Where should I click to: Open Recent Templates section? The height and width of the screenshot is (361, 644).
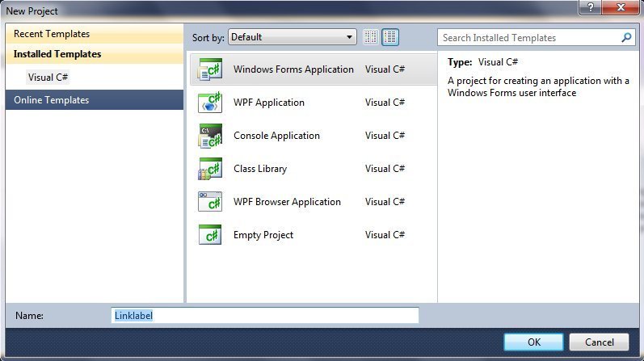click(94, 34)
